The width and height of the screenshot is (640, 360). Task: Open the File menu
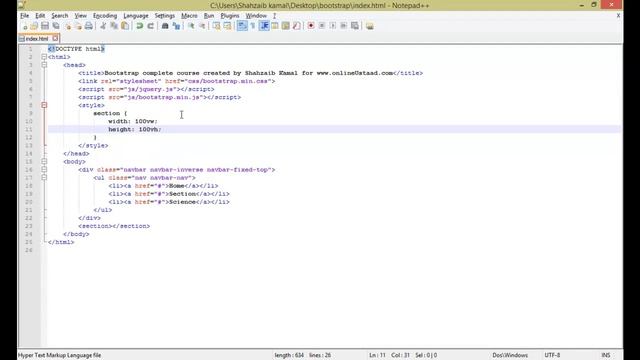24,16
